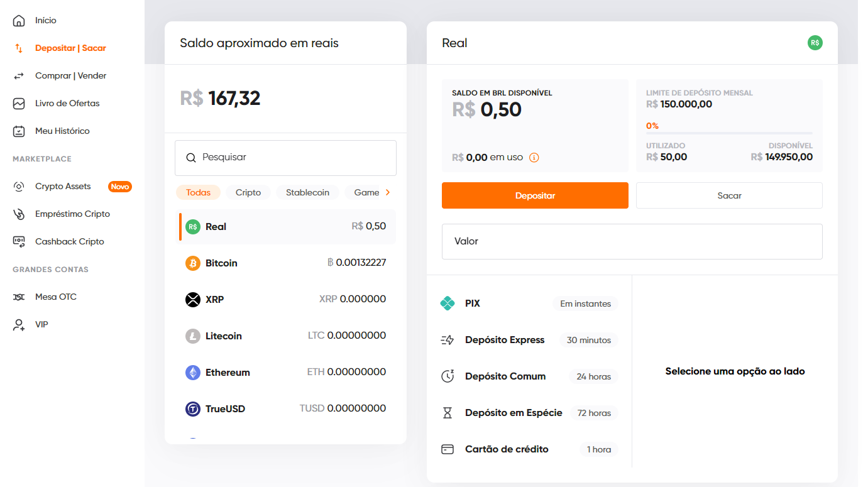868x487 pixels.
Task: Click the monthly deposit limit progress bar
Action: pyautogui.click(x=729, y=133)
